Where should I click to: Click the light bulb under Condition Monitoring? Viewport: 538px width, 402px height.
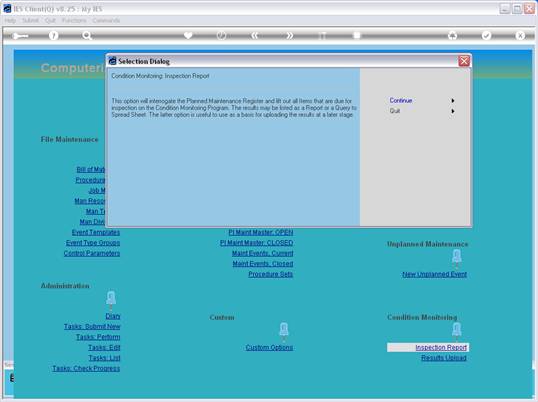pos(457,330)
